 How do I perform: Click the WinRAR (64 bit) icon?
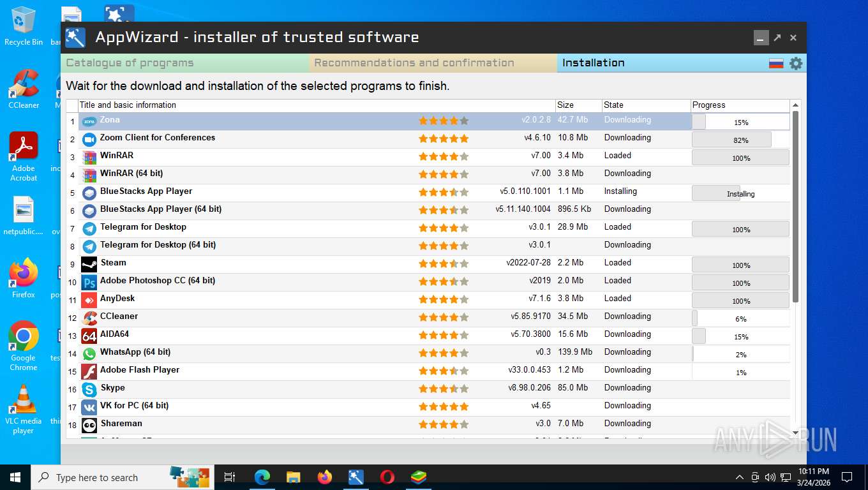(x=89, y=175)
